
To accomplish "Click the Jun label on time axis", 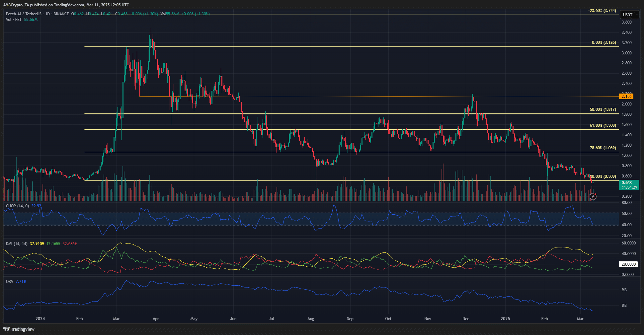I will tap(233, 319).
